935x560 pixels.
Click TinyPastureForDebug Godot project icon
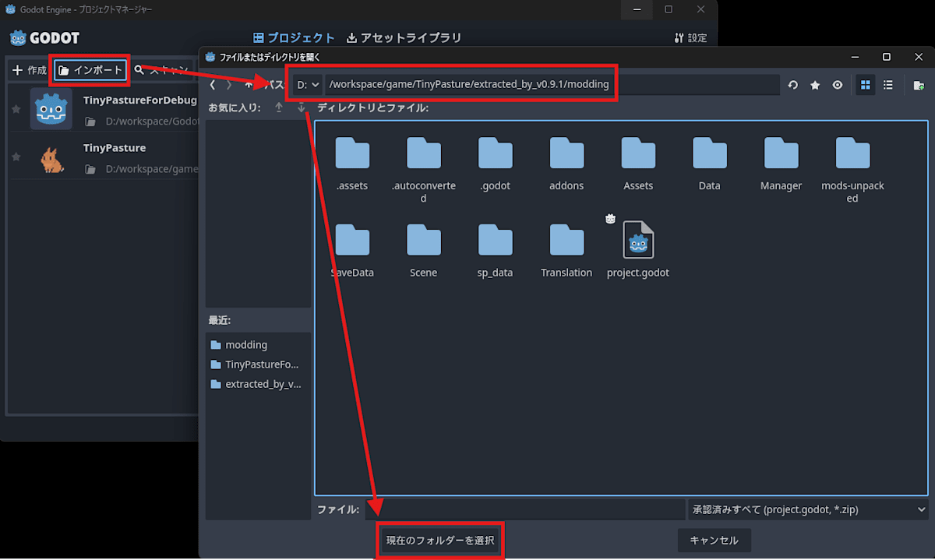[x=51, y=109]
